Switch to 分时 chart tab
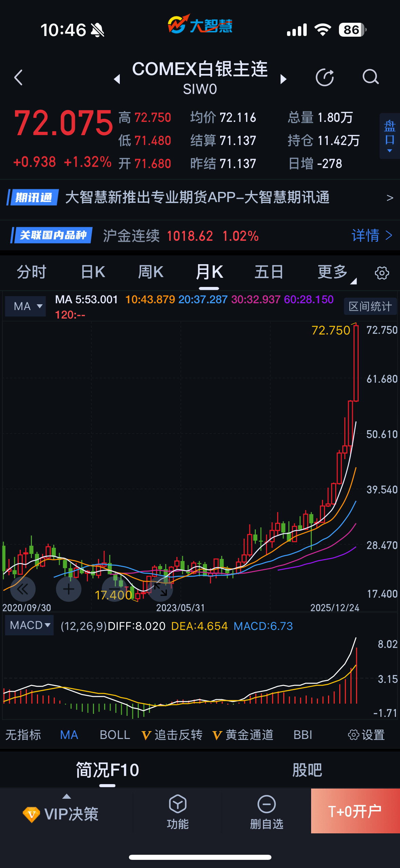The width and height of the screenshot is (400, 868). coord(32,272)
